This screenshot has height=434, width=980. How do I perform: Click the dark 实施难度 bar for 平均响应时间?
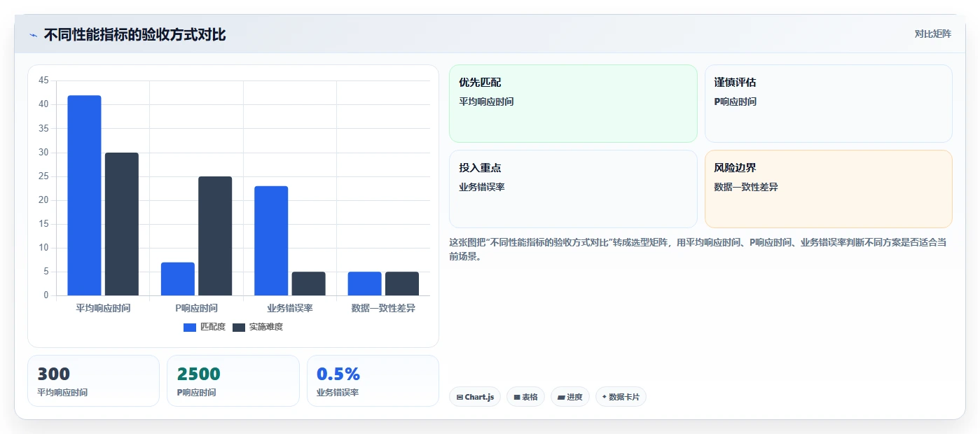point(122,224)
